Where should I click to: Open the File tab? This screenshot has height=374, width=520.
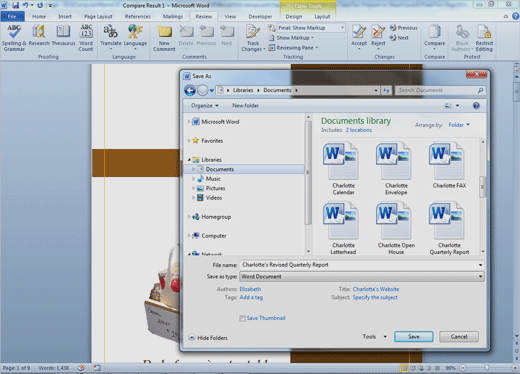tap(12, 16)
